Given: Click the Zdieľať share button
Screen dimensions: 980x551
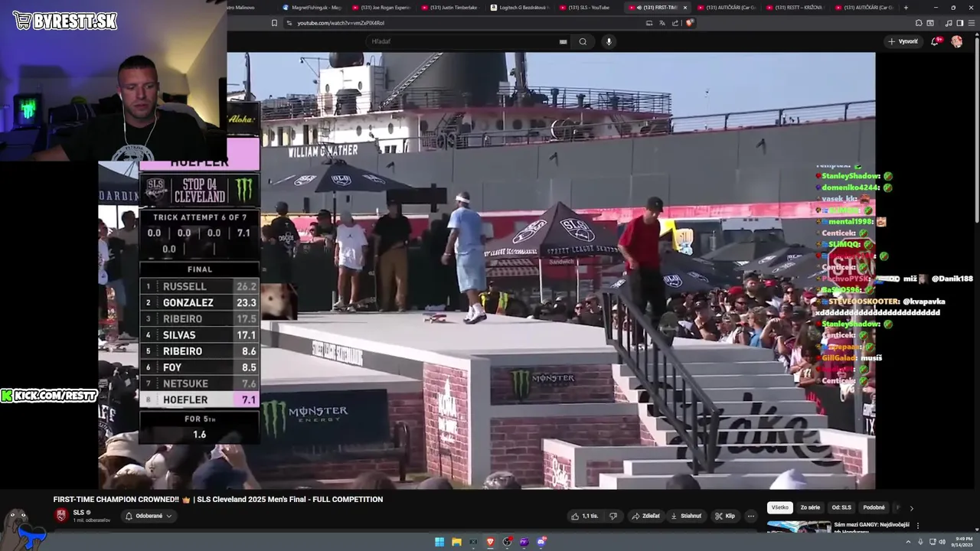Looking at the screenshot, I should point(645,516).
